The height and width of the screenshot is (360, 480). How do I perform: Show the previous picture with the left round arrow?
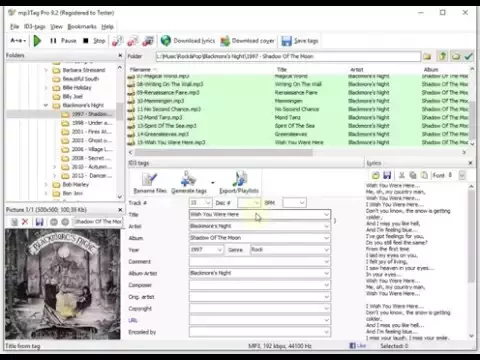tap(54, 222)
